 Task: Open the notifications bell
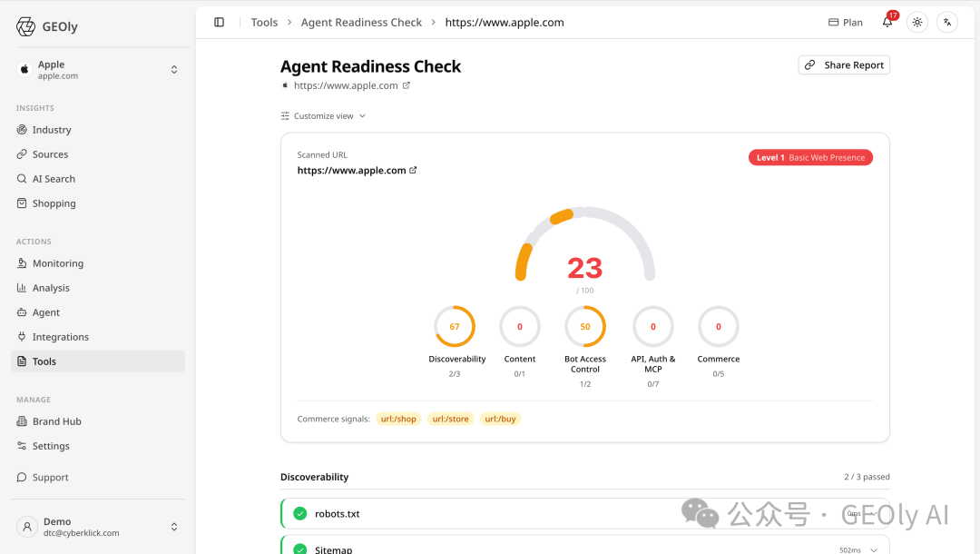click(x=887, y=23)
